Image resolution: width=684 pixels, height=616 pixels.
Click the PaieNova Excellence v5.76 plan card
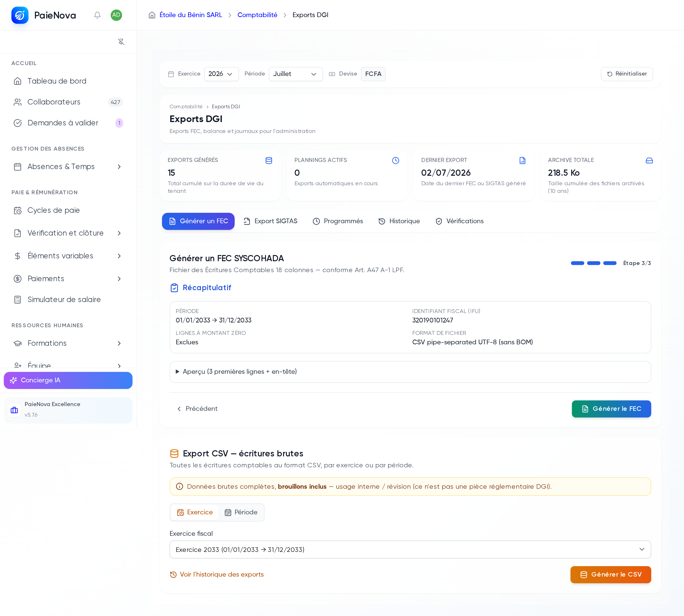(68, 410)
